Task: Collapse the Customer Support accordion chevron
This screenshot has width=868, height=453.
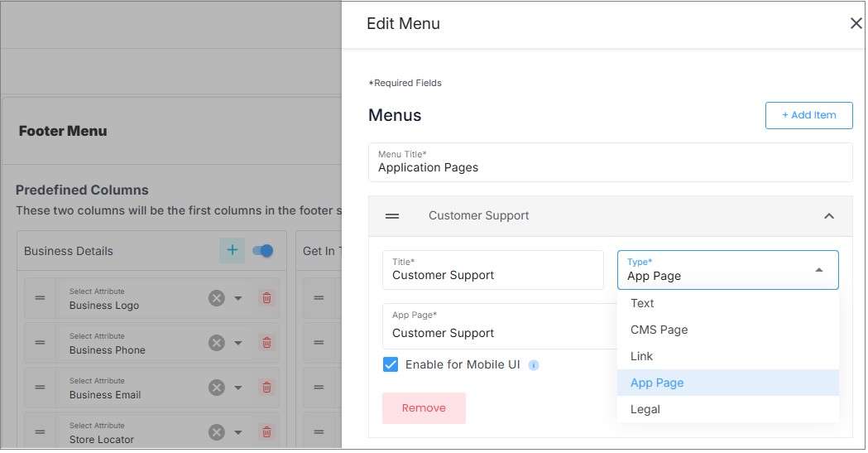Action: click(829, 216)
